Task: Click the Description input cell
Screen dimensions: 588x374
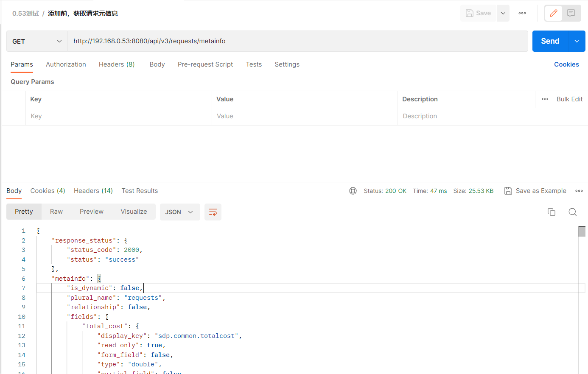Action: [492, 116]
